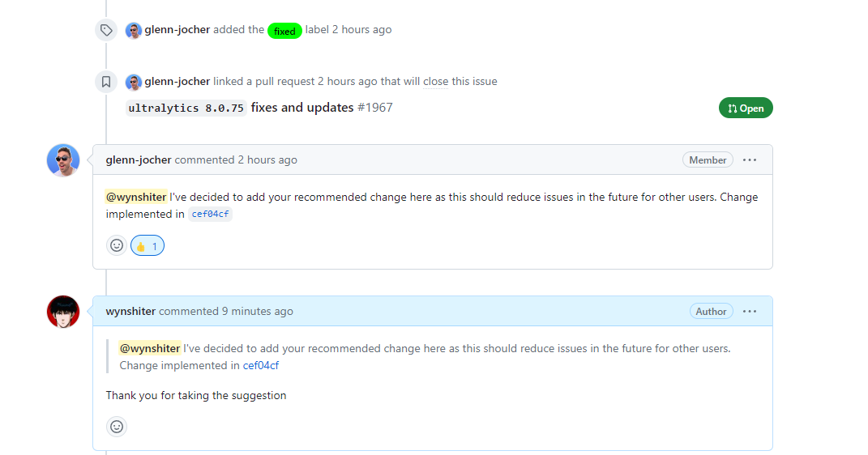Image resolution: width=868 pixels, height=455 pixels.
Task: Open the emoji reaction picker on wynshiter's comment
Action: (117, 427)
